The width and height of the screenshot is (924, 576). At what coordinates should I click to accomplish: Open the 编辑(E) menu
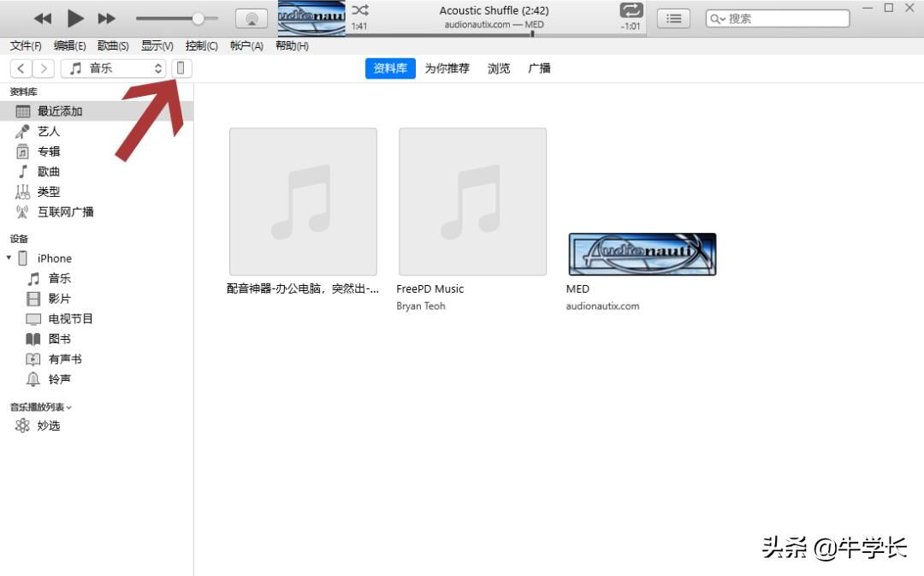coord(69,46)
